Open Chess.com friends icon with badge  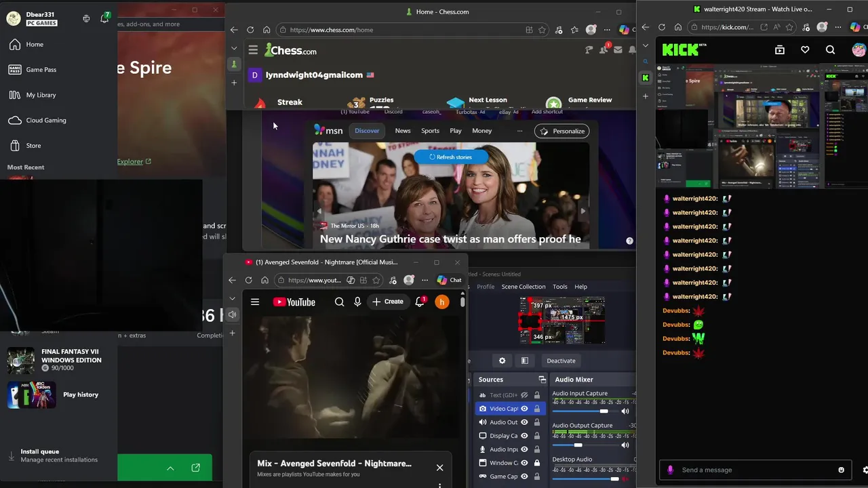click(x=604, y=49)
